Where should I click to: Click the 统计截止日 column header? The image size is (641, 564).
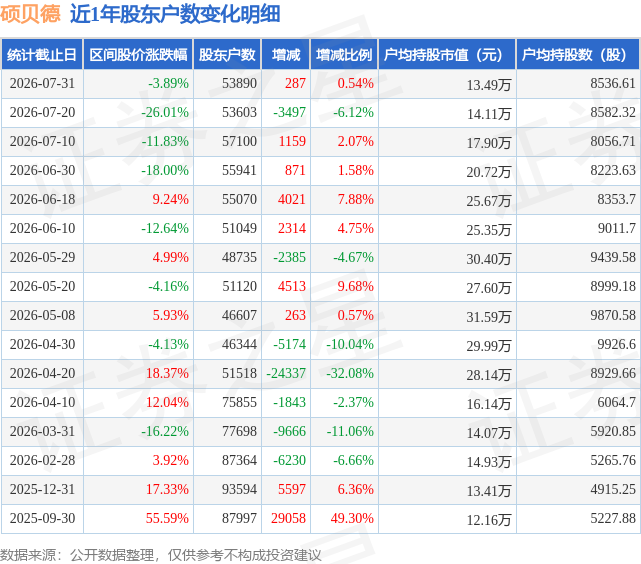pos(42,54)
